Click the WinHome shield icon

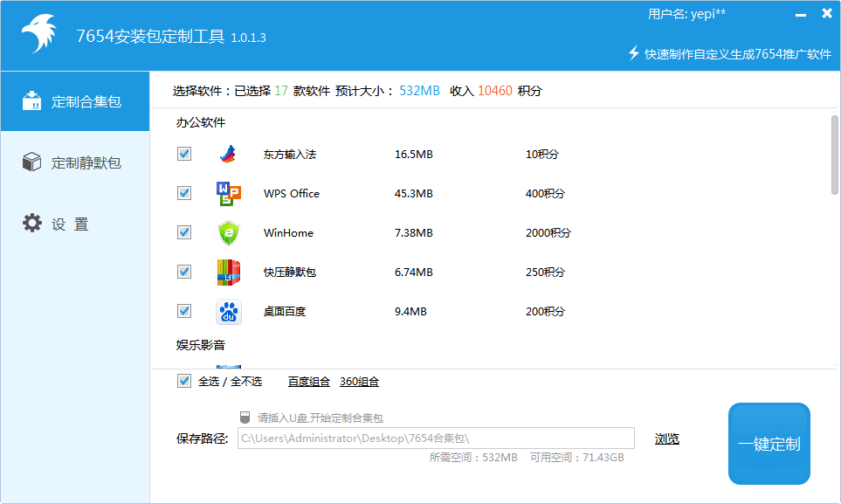229,233
